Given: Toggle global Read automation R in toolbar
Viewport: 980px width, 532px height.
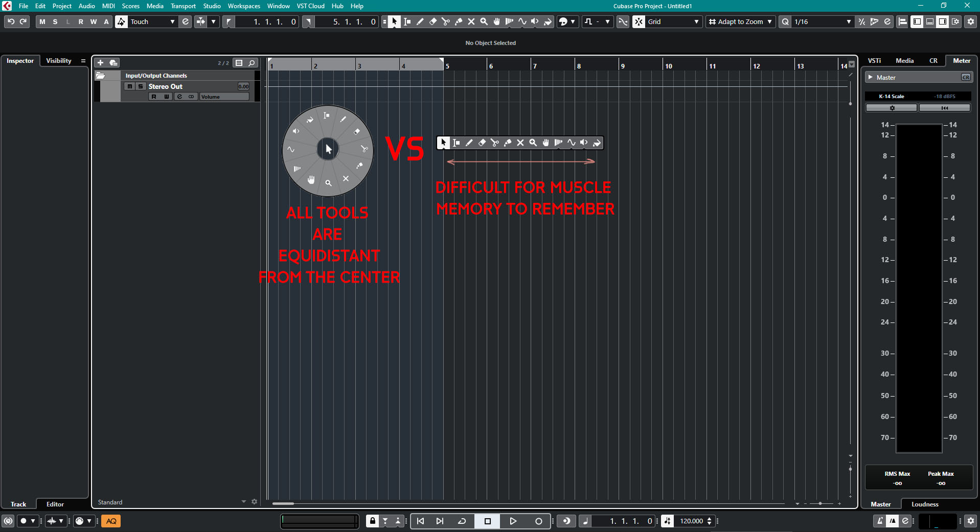Looking at the screenshot, I should pyautogui.click(x=80, y=21).
